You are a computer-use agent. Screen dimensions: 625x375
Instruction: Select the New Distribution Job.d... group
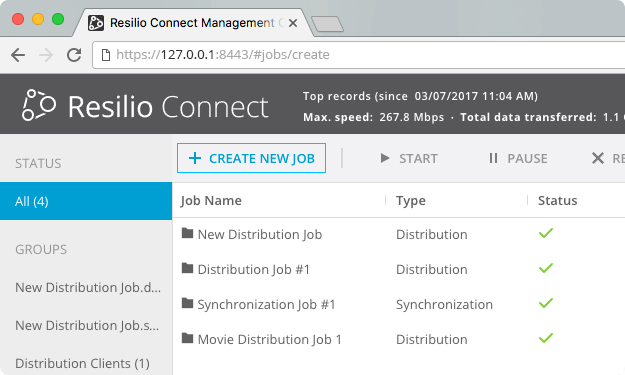(88, 287)
